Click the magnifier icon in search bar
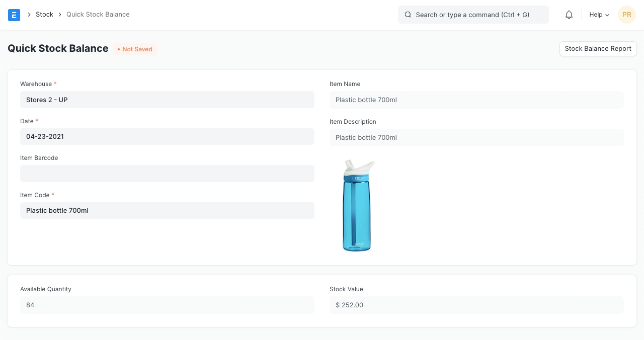This screenshot has height=340, width=644. click(x=408, y=15)
